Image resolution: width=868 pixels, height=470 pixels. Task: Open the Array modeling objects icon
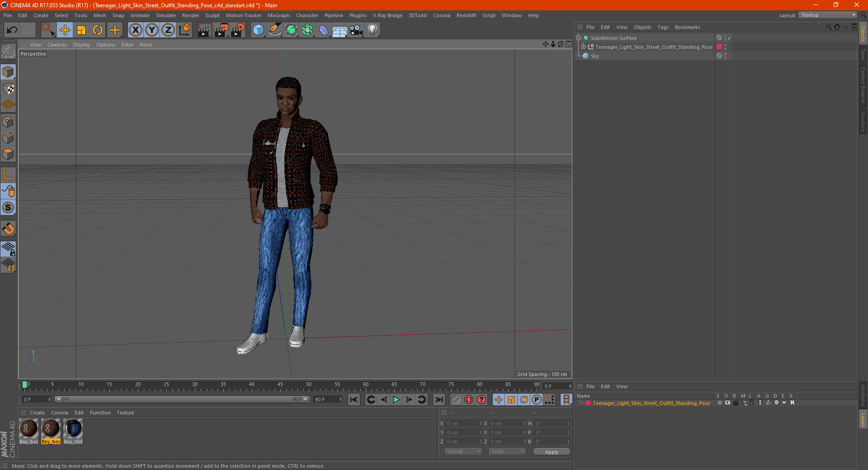click(307, 30)
